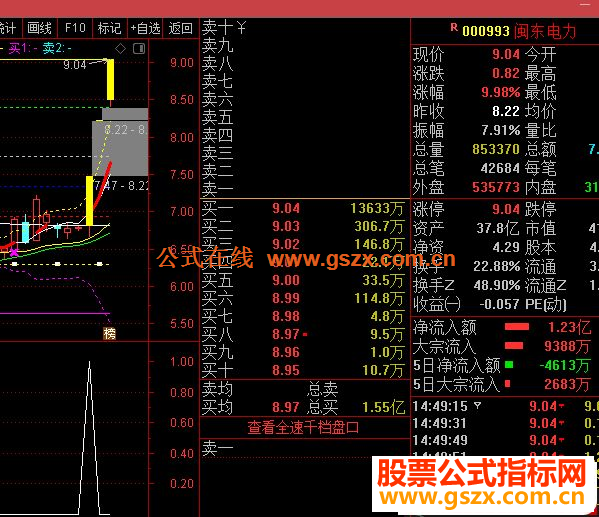Click the 返回 back button
The width and height of the screenshot is (599, 517).
tap(181, 28)
